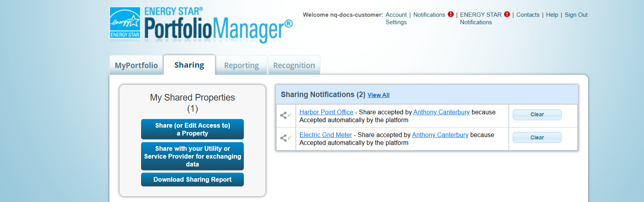Open the MyPortfolio tab
The width and height of the screenshot is (644, 202).
(136, 65)
